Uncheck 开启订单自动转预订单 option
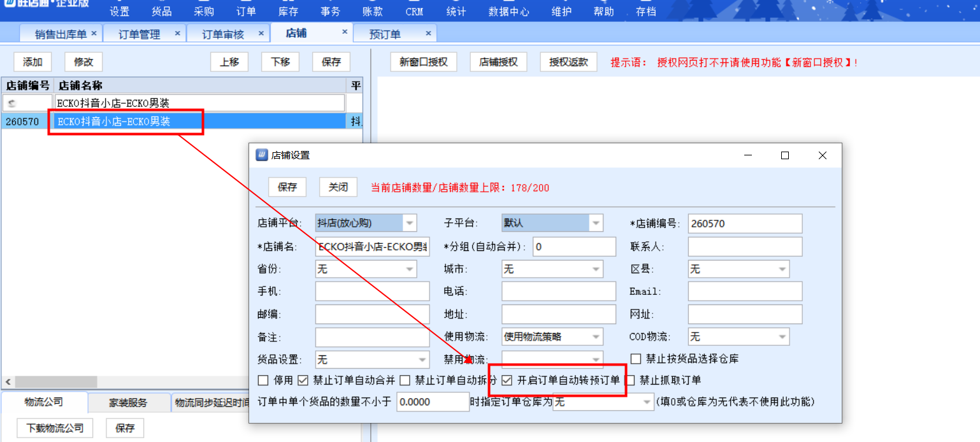 click(507, 380)
